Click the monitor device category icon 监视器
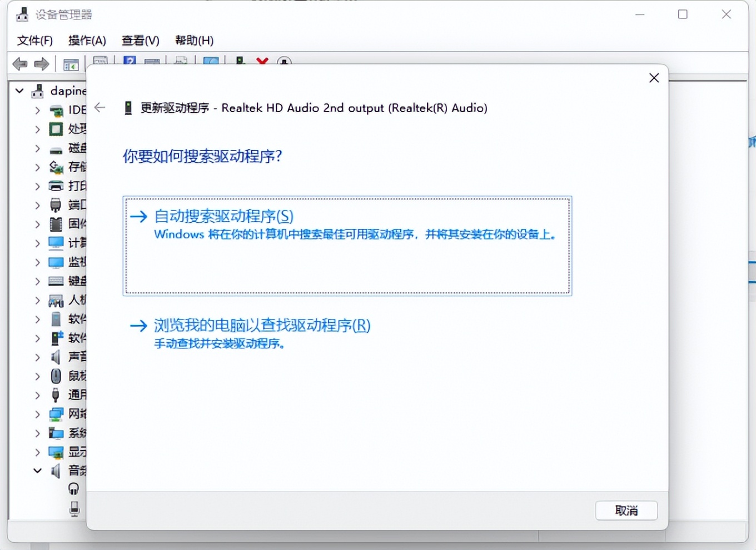 coord(56,262)
